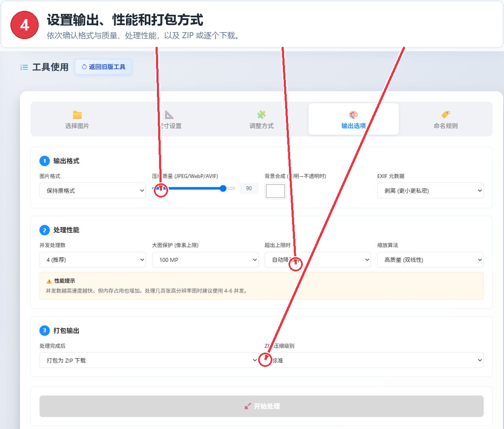The image size is (504, 429).
Task: Click the ruler triangle icon above 尺寸设置
Action: tap(169, 115)
